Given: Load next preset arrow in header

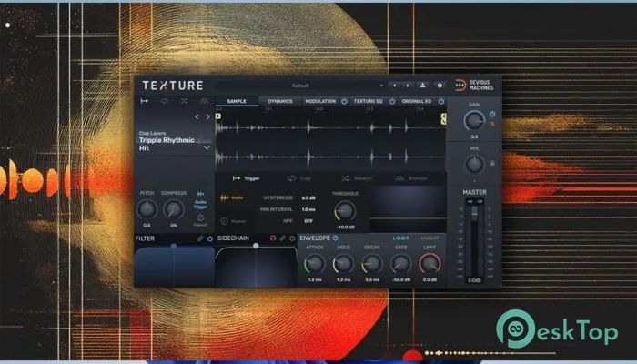Looking at the screenshot, I should click(408, 86).
